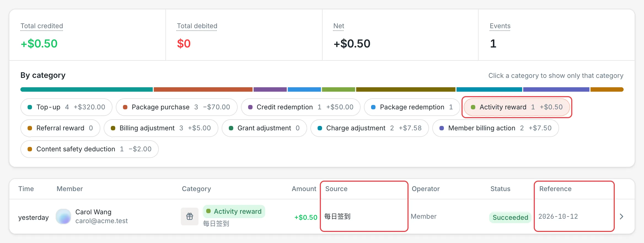Filter by Package redemption category chip
The width and height of the screenshot is (644, 243).
pos(412,107)
